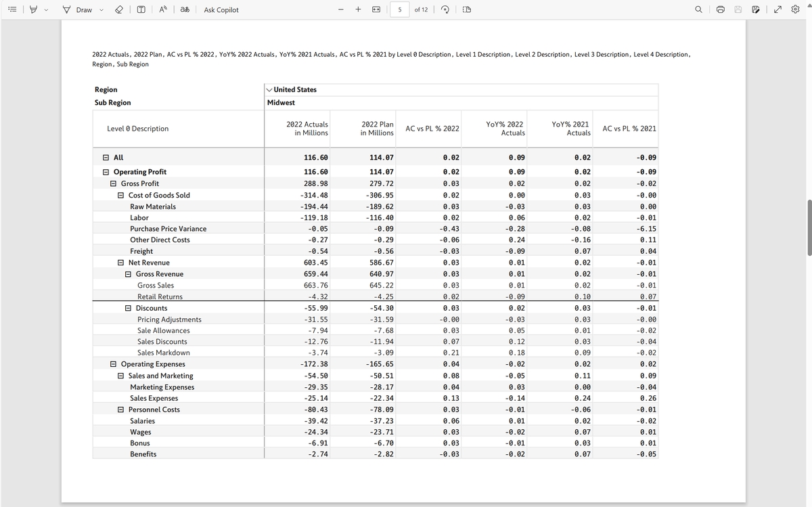
Task: Click the Add text tool icon
Action: [141, 9]
